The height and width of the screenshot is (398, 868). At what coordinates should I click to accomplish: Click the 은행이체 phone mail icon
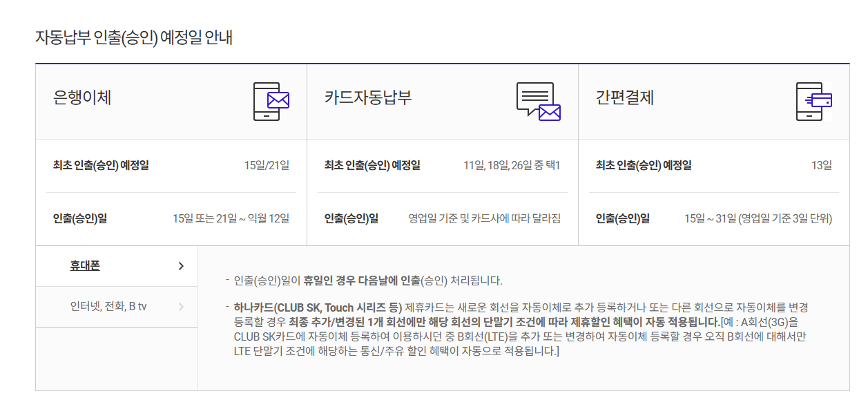click(x=271, y=101)
